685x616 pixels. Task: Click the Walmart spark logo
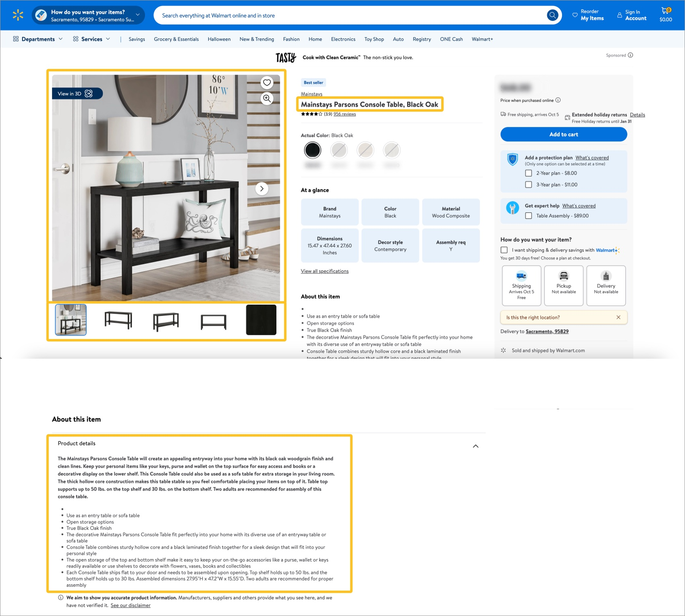click(18, 15)
